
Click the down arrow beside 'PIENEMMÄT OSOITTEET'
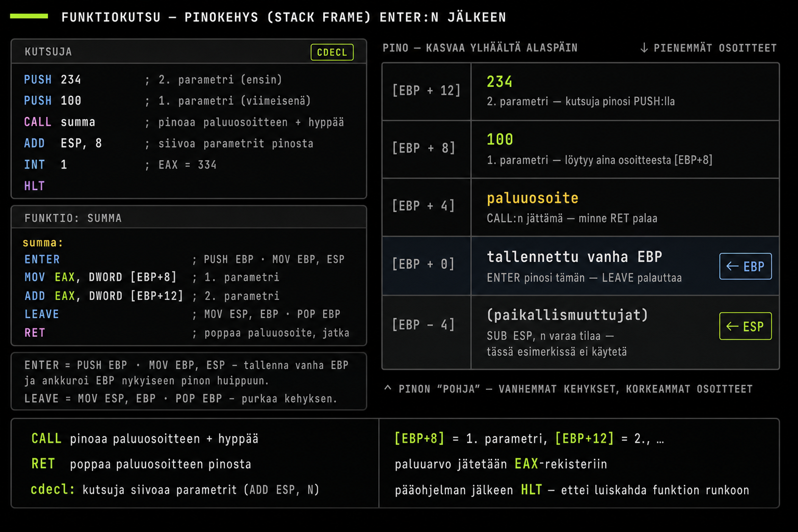tap(644, 48)
